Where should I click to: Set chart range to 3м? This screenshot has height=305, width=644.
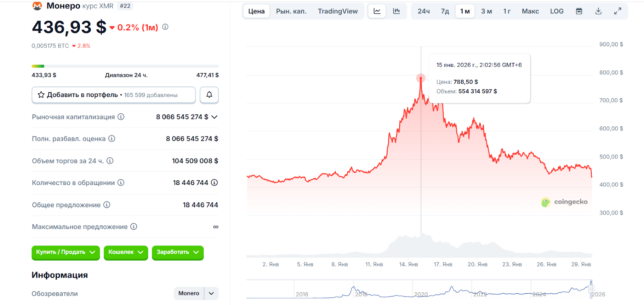[487, 11]
